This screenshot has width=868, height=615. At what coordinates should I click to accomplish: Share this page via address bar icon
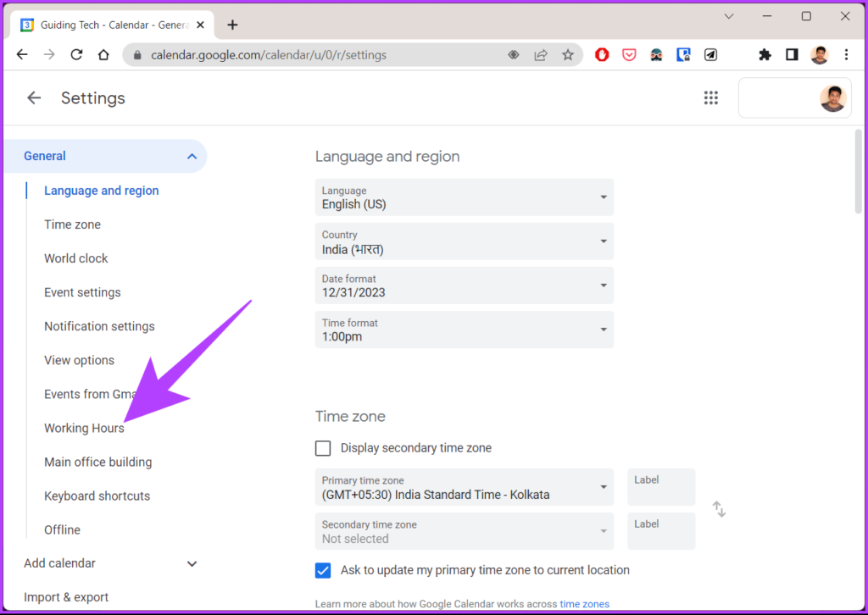pyautogui.click(x=541, y=55)
